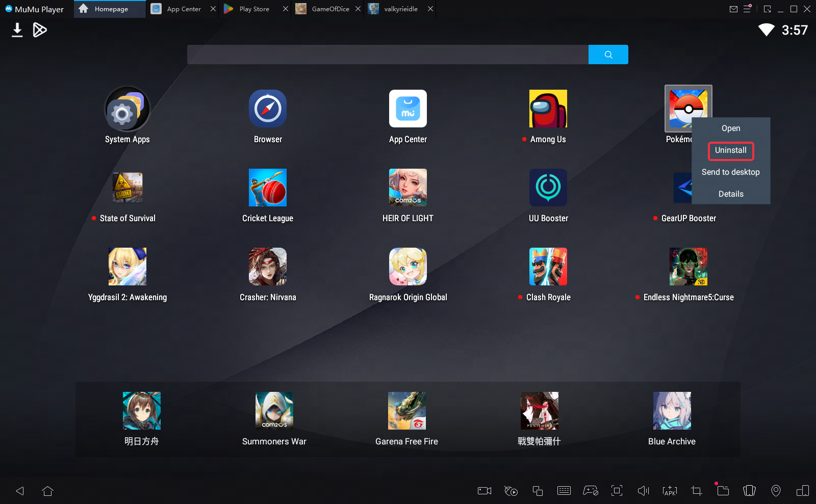Viewport: 816px width, 504px height.
Task: Click the screen recorder camera icon
Action: click(484, 491)
